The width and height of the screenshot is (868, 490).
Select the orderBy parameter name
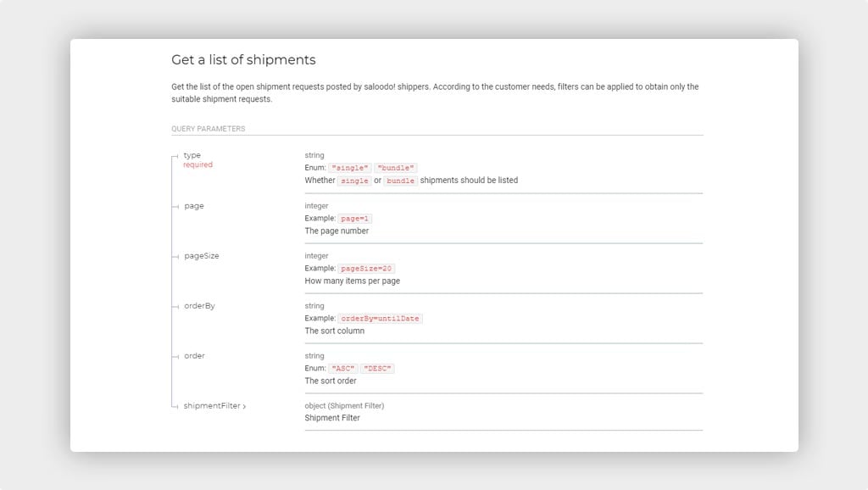[199, 306]
